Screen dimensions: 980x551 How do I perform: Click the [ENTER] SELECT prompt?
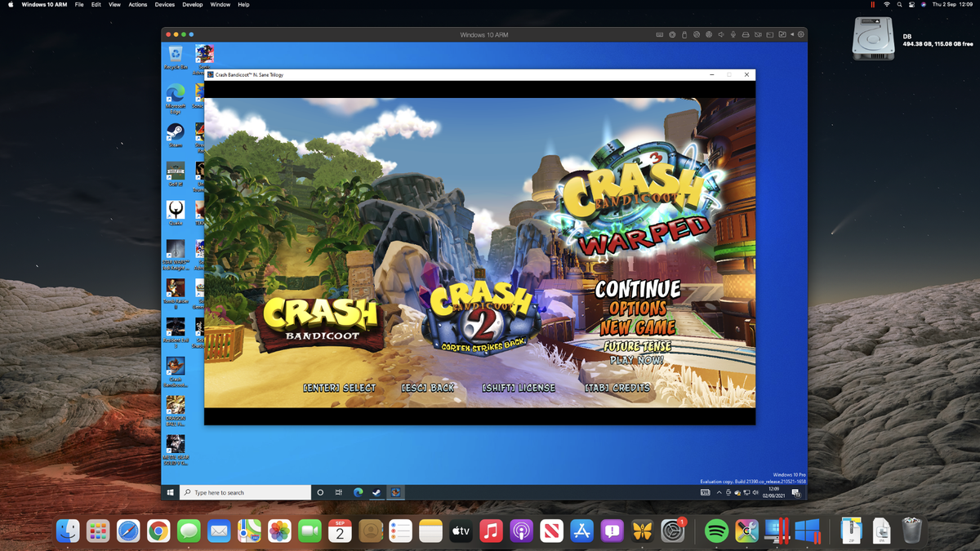[339, 388]
